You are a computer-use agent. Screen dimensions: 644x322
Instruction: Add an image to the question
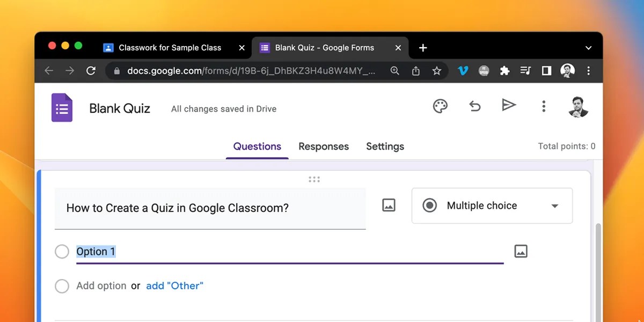click(x=389, y=205)
